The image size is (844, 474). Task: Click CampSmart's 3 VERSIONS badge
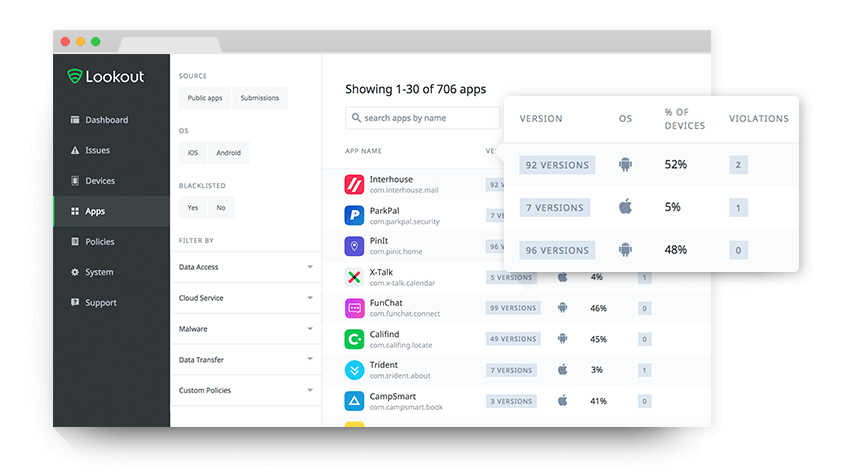point(511,401)
